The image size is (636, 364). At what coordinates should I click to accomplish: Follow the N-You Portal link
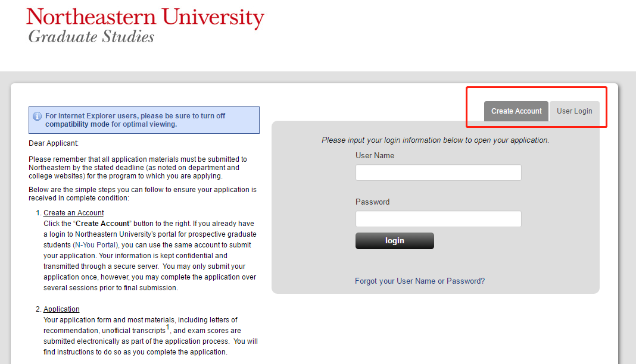pos(96,245)
